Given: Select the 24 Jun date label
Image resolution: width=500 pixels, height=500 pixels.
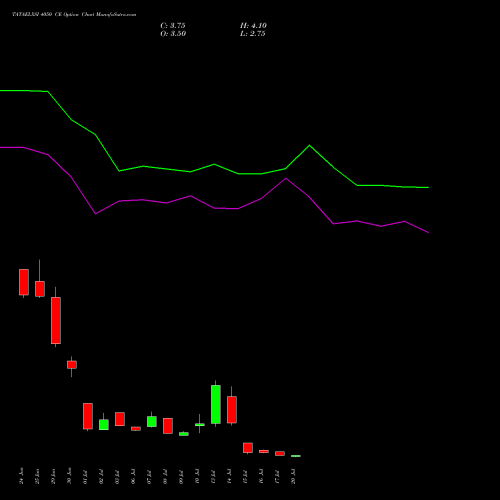Looking at the screenshot, I should pos(22,476).
